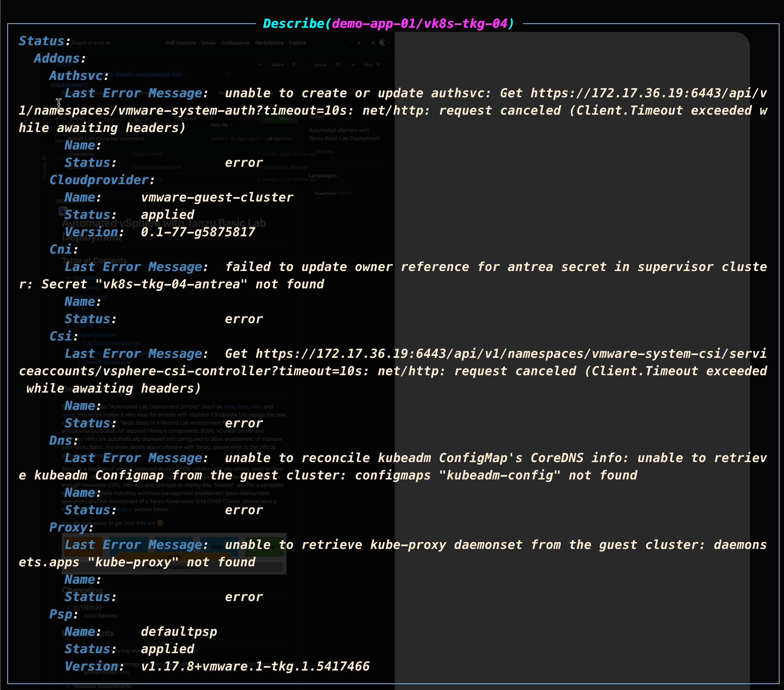The image size is (784, 690).
Task: Go to Codespaces in top navigation
Action: tap(235, 43)
